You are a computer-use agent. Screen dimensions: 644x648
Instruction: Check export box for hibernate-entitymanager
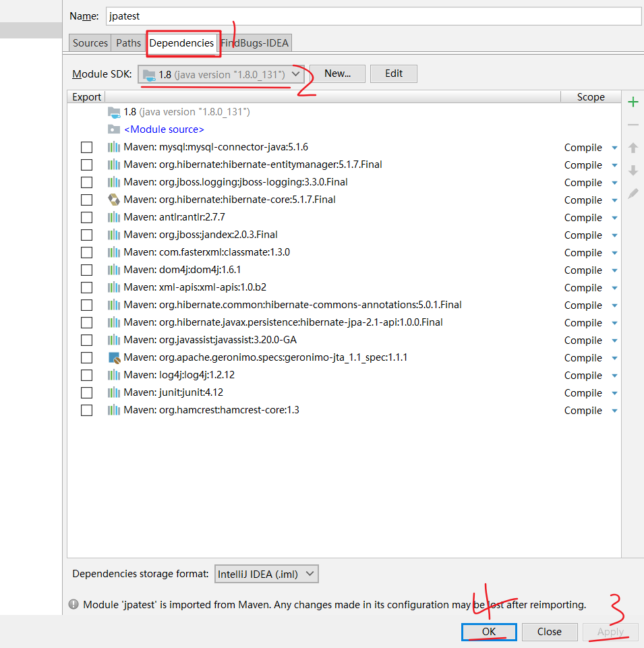tap(86, 165)
